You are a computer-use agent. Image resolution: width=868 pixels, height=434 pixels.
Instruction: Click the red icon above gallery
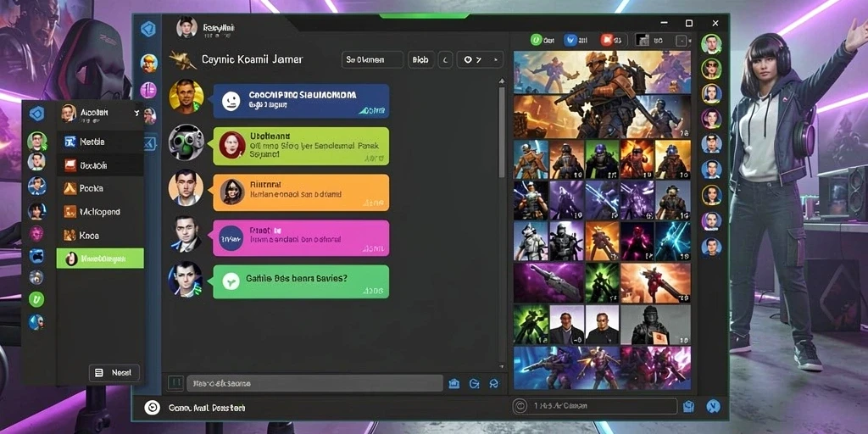click(x=606, y=40)
